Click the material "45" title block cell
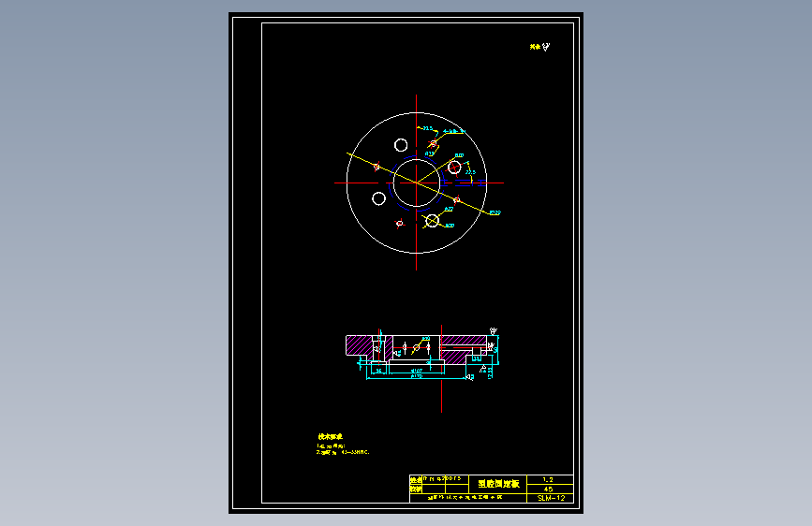The width and height of the screenshot is (812, 526). pyautogui.click(x=550, y=489)
